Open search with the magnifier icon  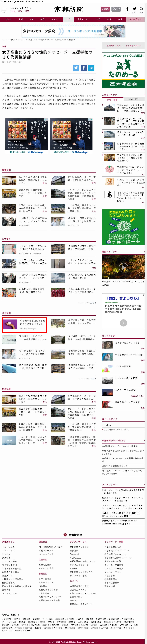coord(142,9)
